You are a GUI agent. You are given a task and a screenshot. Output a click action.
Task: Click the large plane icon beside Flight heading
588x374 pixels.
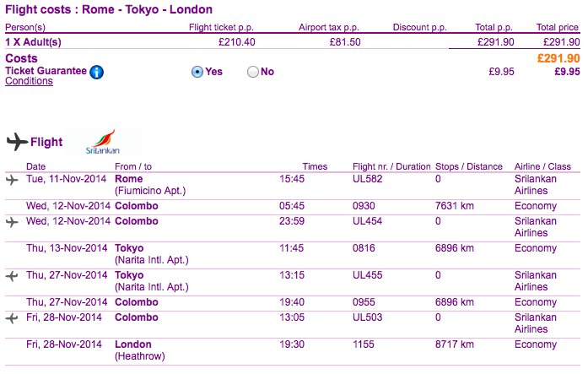point(17,142)
